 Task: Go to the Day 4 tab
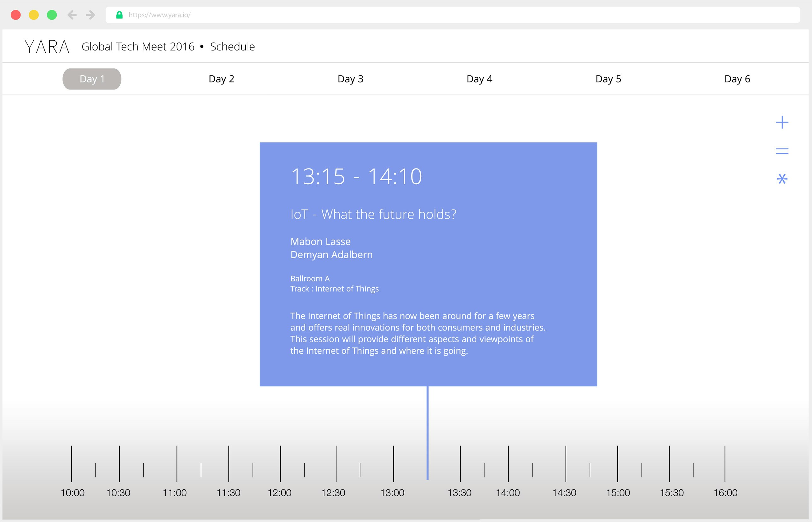point(479,79)
